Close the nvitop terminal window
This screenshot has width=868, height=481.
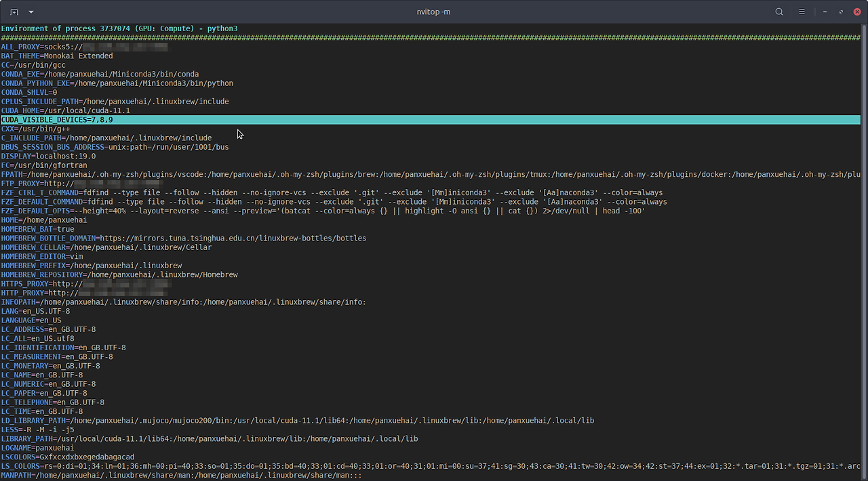click(x=858, y=12)
